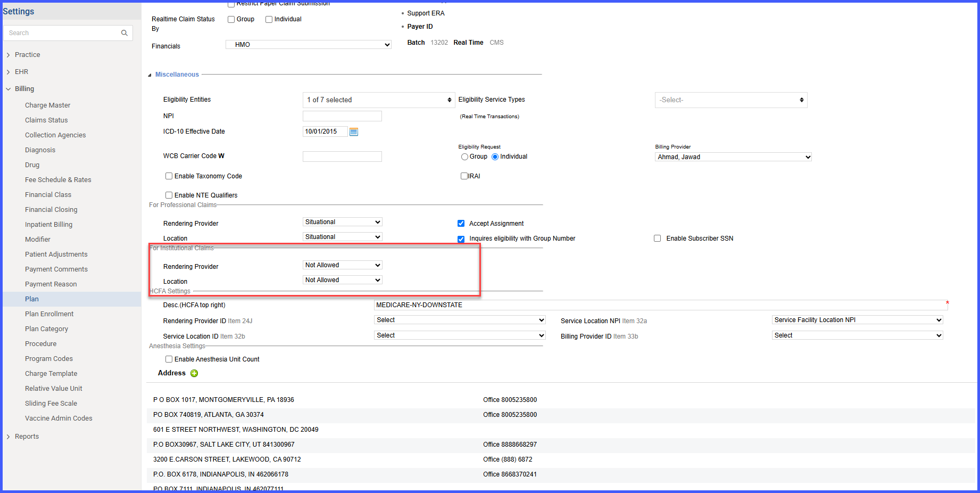Open Eligibility Entities multi-select dropdown
The width and height of the screenshot is (980, 493).
pyautogui.click(x=379, y=100)
